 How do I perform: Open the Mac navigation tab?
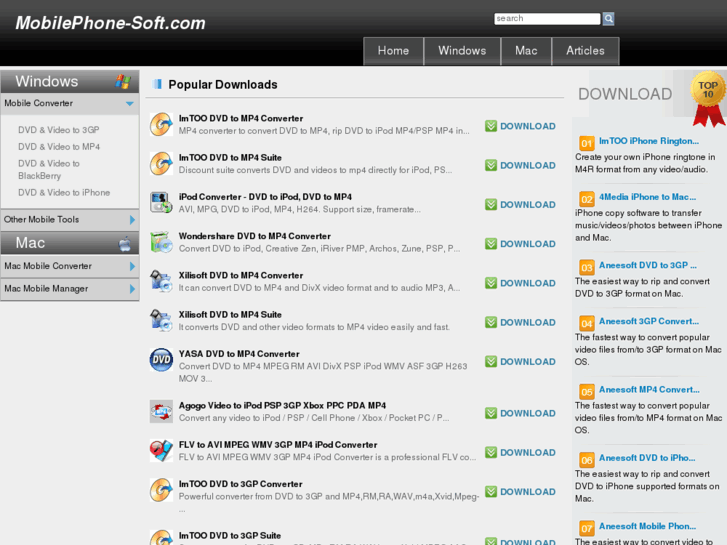tap(526, 51)
